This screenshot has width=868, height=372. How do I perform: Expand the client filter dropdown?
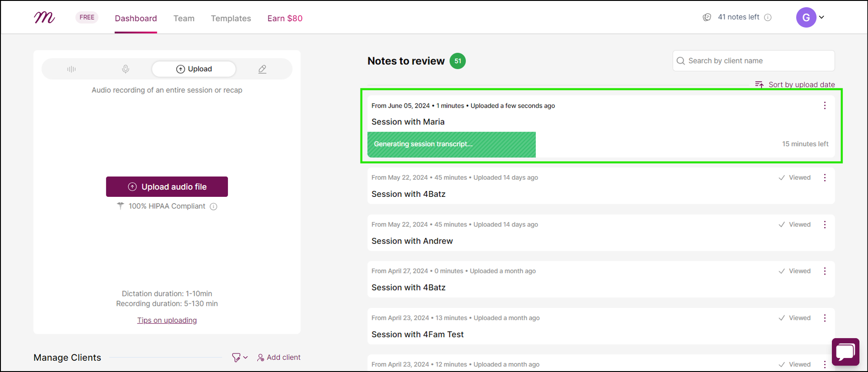click(x=240, y=358)
